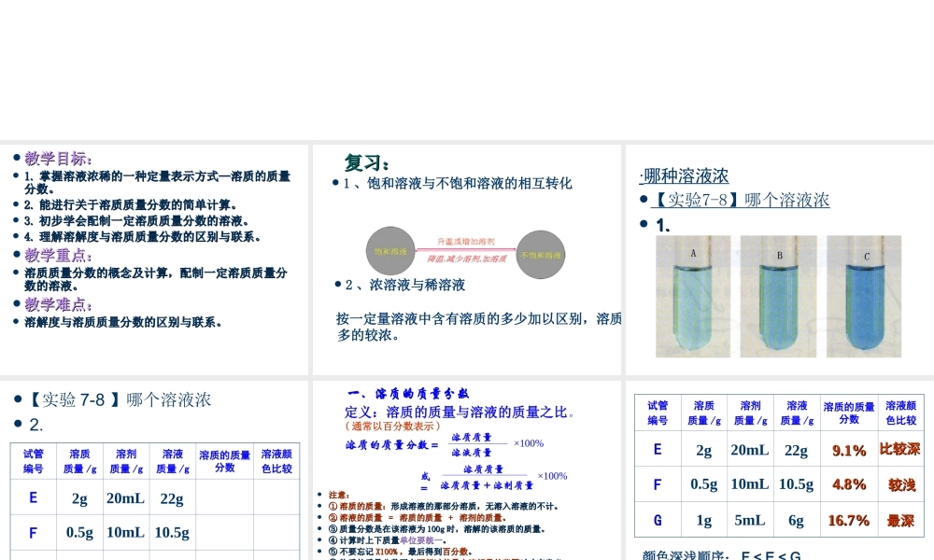Click the 20mL cell in row E
Image resolution: width=934 pixels, height=560 pixels.
coord(750,449)
